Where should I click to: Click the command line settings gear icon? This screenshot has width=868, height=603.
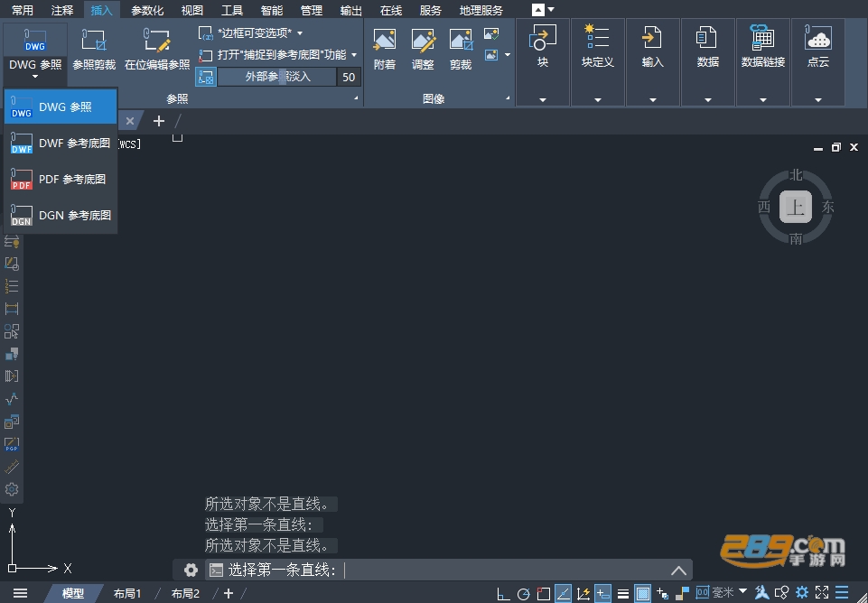point(191,570)
